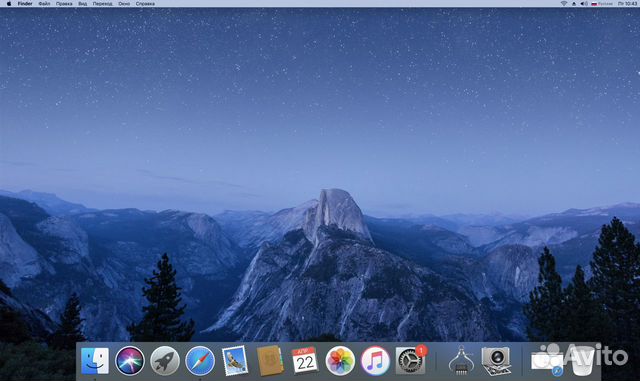Open the Russian input source menu
The height and width of the screenshot is (381, 640).
pyautogui.click(x=602, y=4)
